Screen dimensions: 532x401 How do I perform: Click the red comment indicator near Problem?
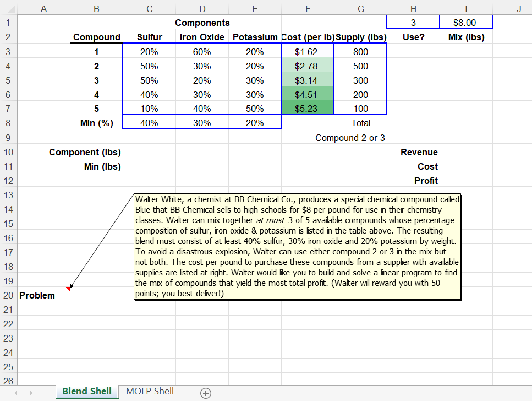[x=68, y=289]
